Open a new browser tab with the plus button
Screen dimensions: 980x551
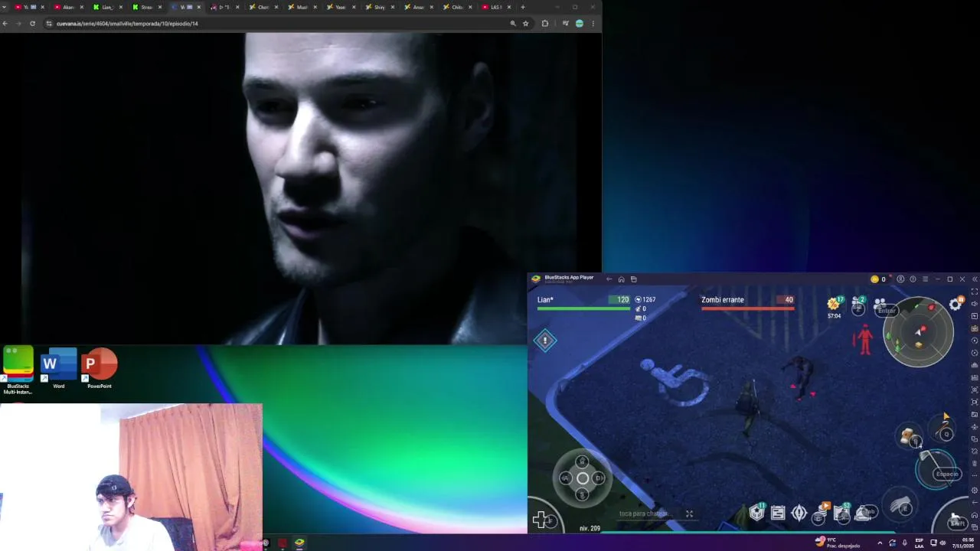pyautogui.click(x=523, y=7)
